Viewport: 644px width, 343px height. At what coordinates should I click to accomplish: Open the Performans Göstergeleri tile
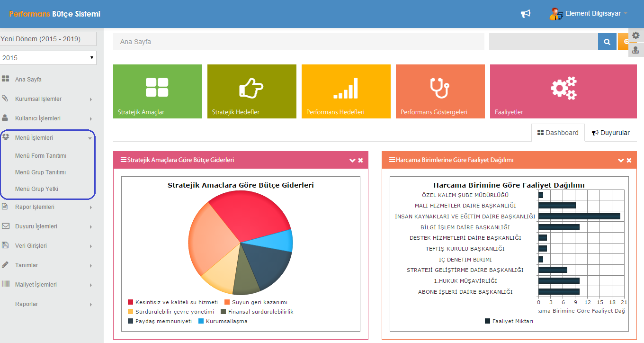440,91
